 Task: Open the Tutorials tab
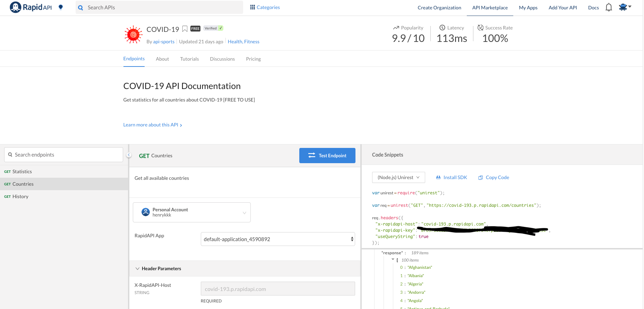(189, 59)
